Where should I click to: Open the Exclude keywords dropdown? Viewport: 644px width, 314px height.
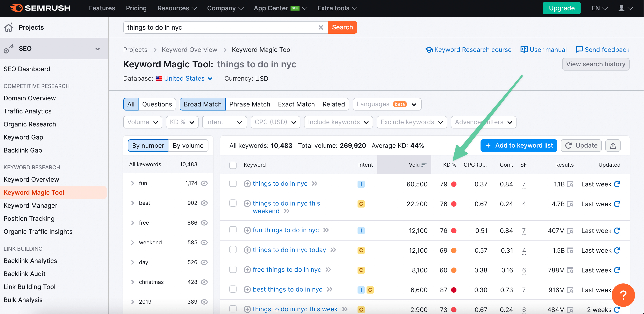[x=411, y=122]
